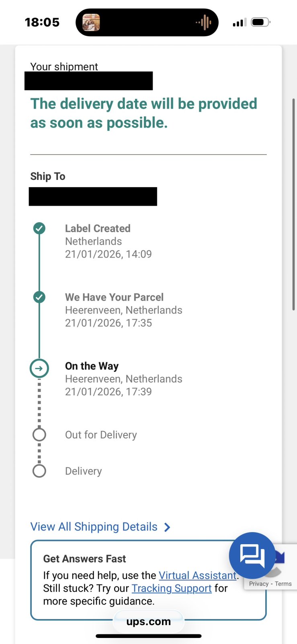297x644 pixels.
Task: Open the chat assistant bubble icon
Action: [252, 555]
